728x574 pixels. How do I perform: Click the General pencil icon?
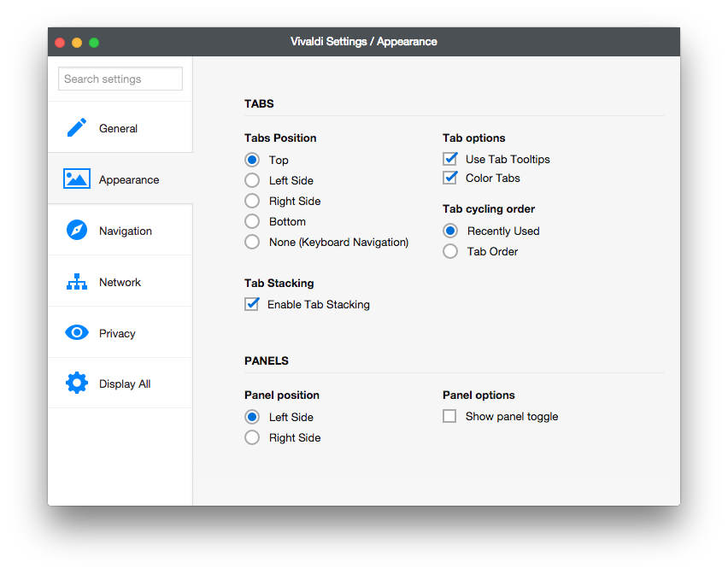coord(77,128)
